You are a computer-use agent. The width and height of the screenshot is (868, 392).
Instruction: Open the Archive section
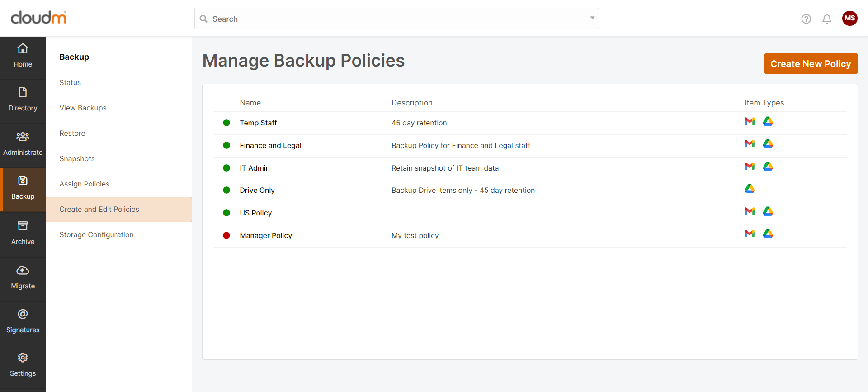(x=23, y=233)
